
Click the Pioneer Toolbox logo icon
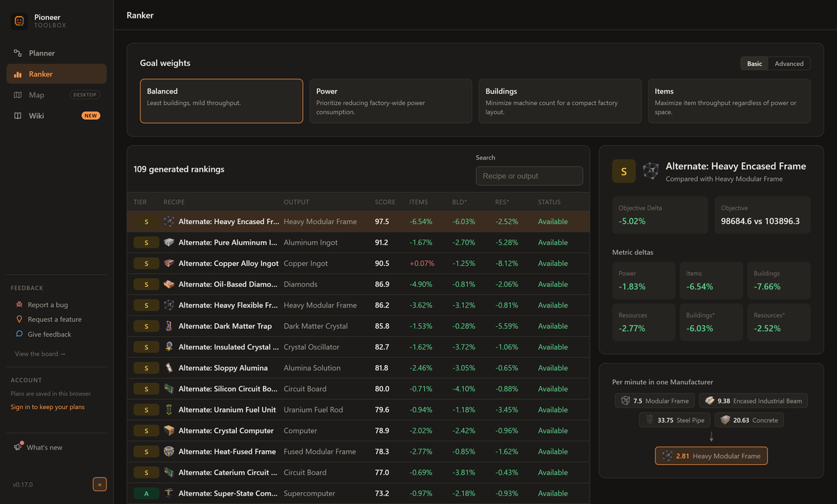(x=19, y=21)
